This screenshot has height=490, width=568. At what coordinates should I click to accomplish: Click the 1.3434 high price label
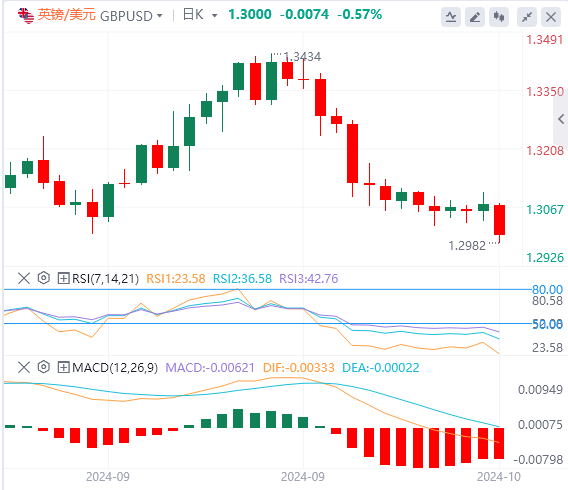pyautogui.click(x=302, y=57)
